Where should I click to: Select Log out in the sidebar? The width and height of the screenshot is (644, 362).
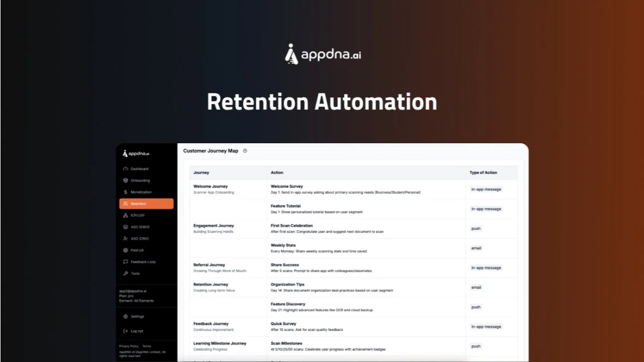coord(135,331)
